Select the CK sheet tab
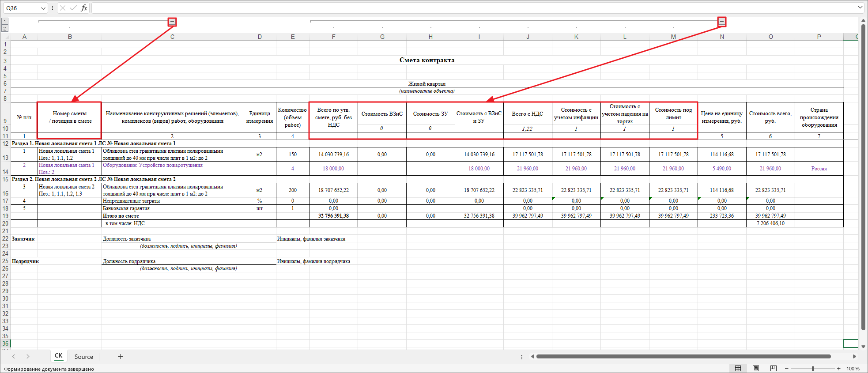The width and height of the screenshot is (868, 373). point(58,356)
